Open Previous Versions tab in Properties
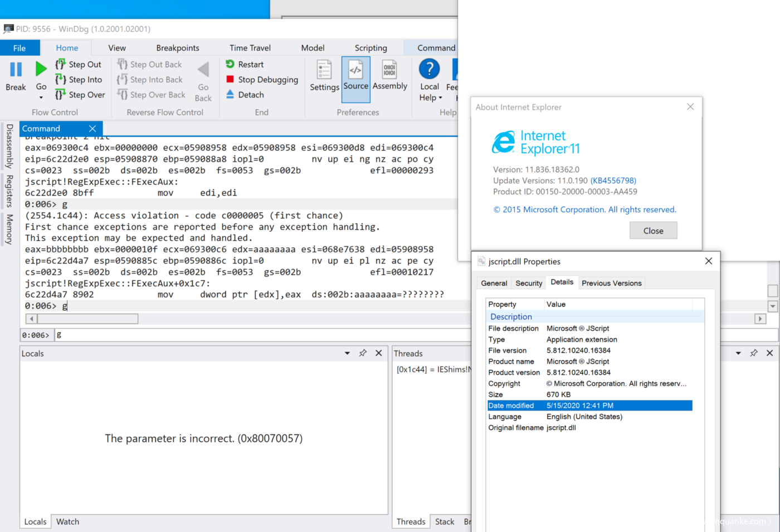This screenshot has width=780, height=532. tap(612, 283)
